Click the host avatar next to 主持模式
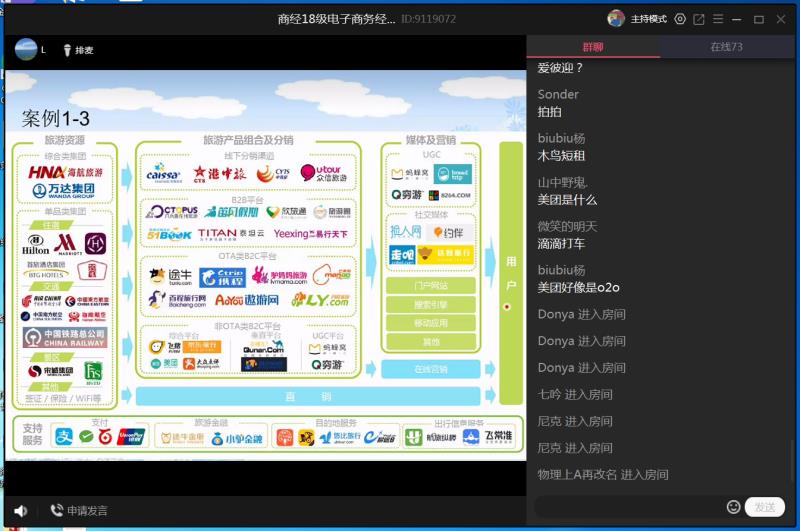Viewport: 800px width, 531px height. point(616,19)
